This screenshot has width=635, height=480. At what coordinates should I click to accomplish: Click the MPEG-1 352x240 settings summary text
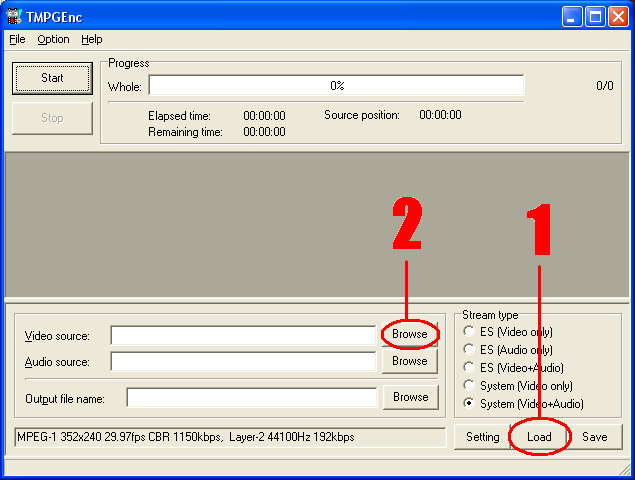click(x=186, y=437)
